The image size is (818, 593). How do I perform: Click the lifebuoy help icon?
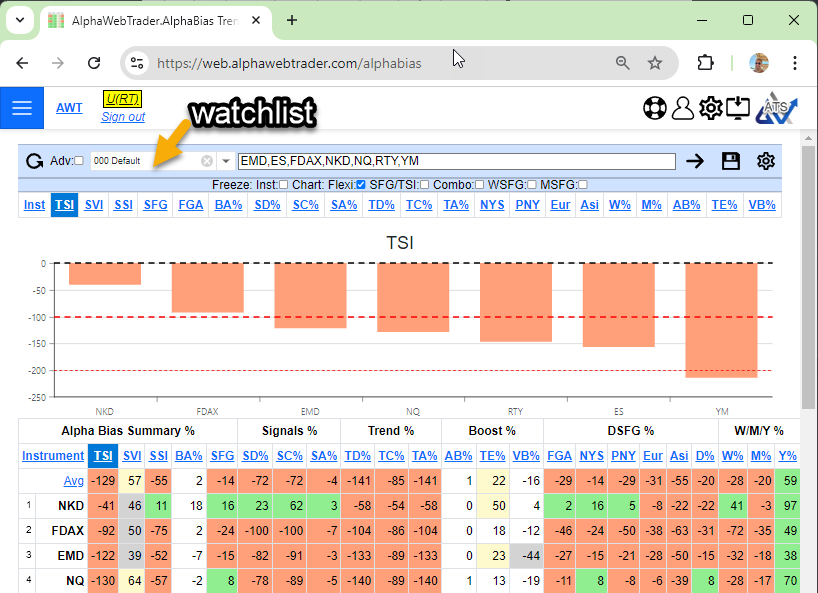tap(654, 108)
